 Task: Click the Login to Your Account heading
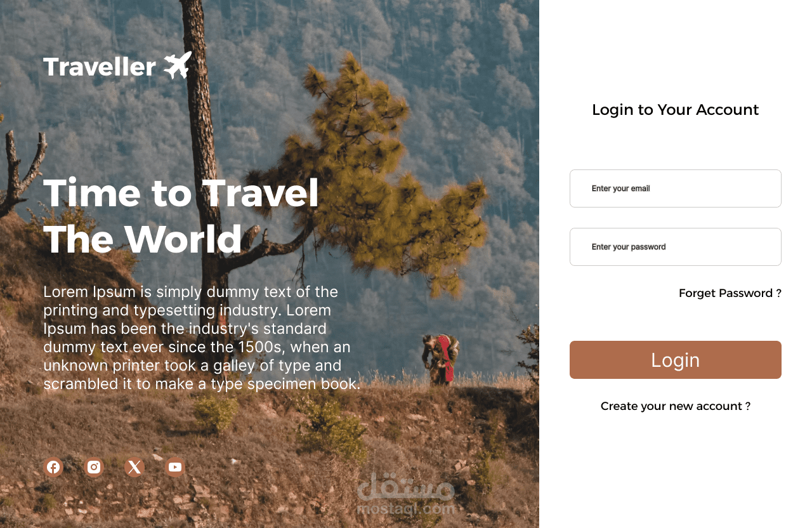point(675,110)
